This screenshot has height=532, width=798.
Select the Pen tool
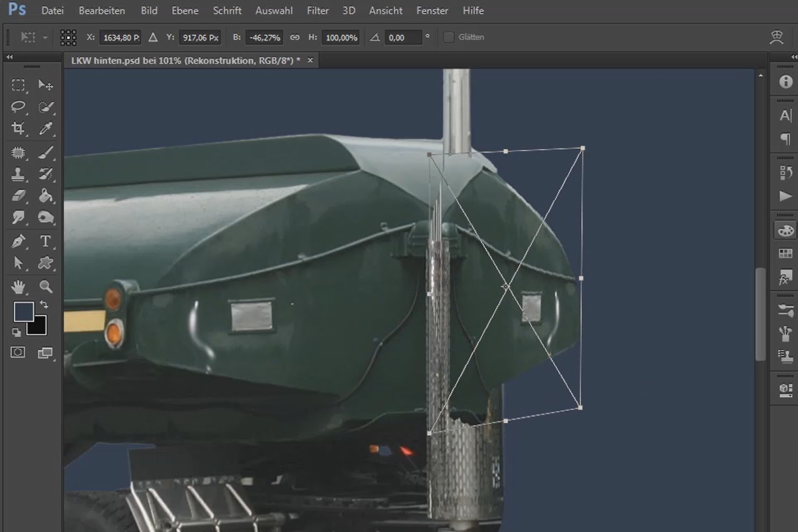pos(18,241)
